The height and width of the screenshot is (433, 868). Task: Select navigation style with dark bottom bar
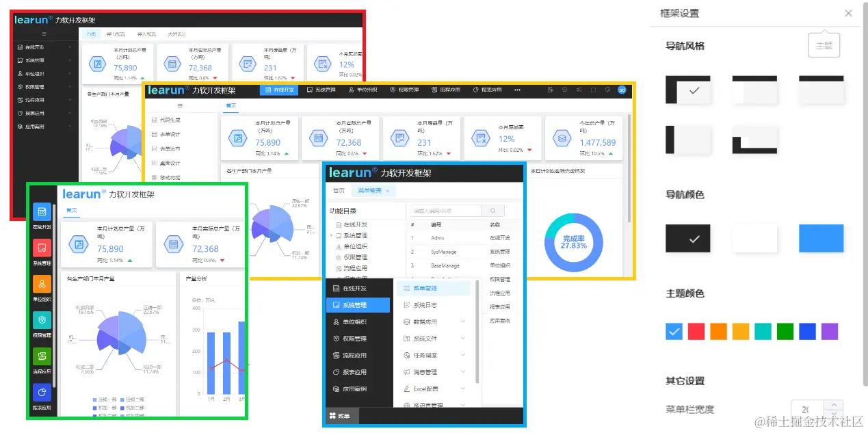pos(754,139)
